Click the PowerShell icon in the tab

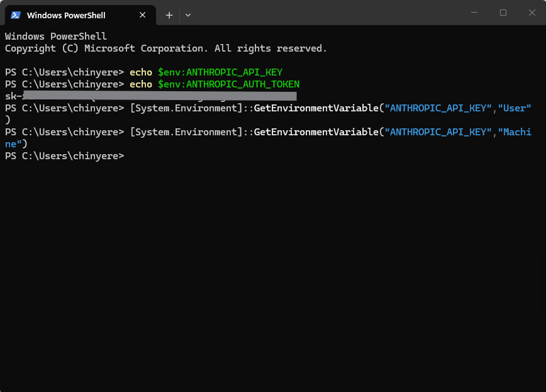pyautogui.click(x=16, y=15)
